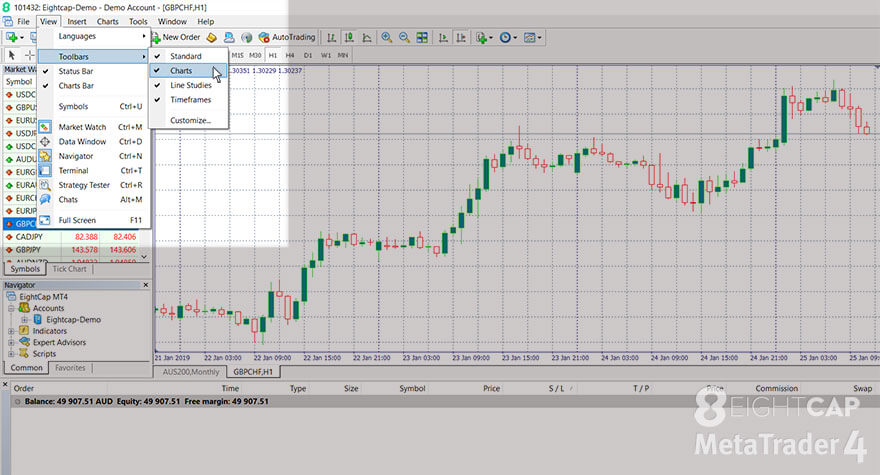The width and height of the screenshot is (880, 475).
Task: Set timeframe to W1
Action: coord(326,55)
